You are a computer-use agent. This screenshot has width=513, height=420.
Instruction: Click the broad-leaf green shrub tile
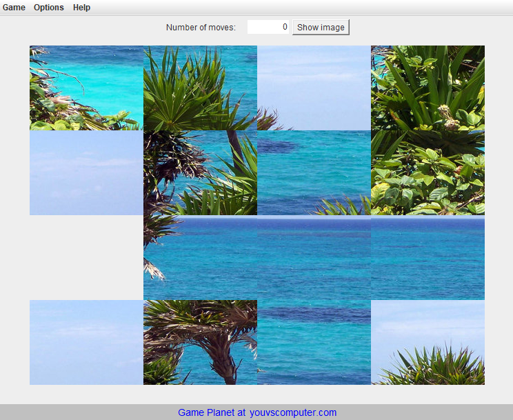click(428, 172)
